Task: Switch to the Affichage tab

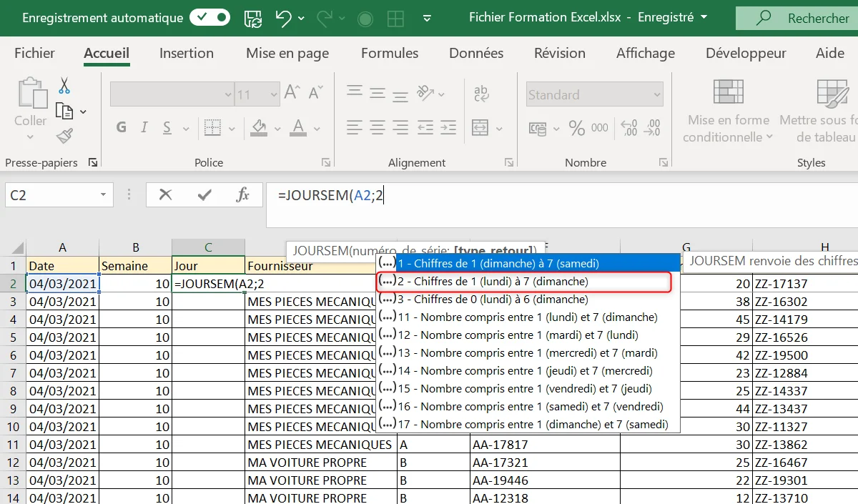Action: point(646,53)
